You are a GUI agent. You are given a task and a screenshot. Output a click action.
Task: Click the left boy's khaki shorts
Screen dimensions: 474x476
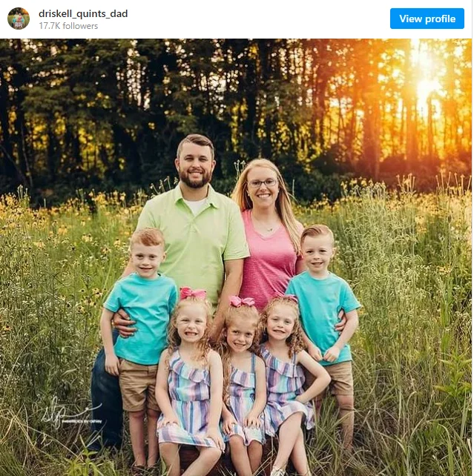point(138,386)
